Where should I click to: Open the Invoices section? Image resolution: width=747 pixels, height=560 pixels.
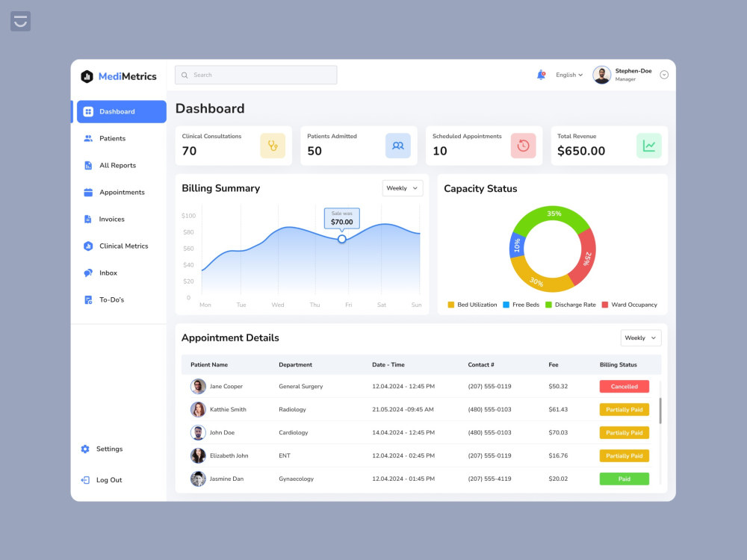(111, 219)
